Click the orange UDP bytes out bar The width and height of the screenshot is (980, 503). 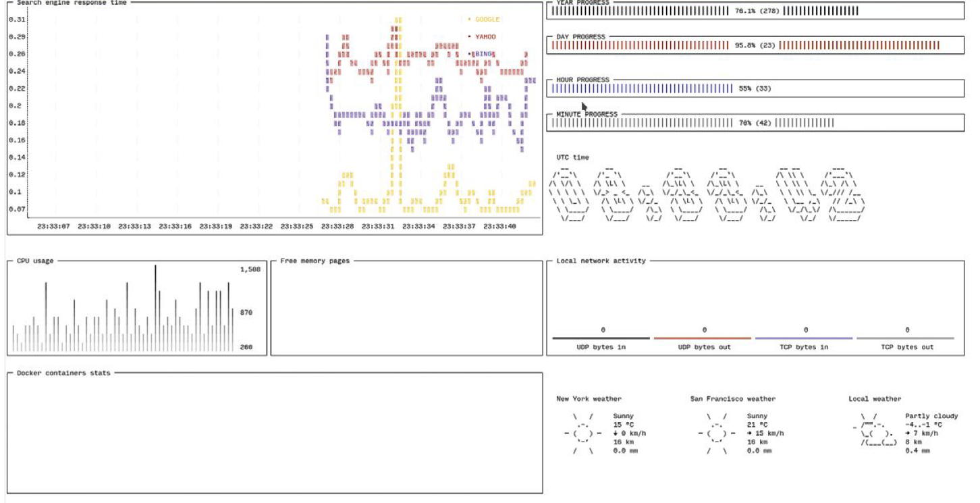(702, 338)
